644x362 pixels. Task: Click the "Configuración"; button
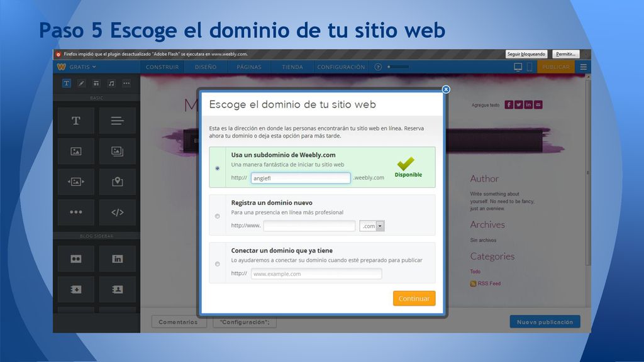click(245, 322)
